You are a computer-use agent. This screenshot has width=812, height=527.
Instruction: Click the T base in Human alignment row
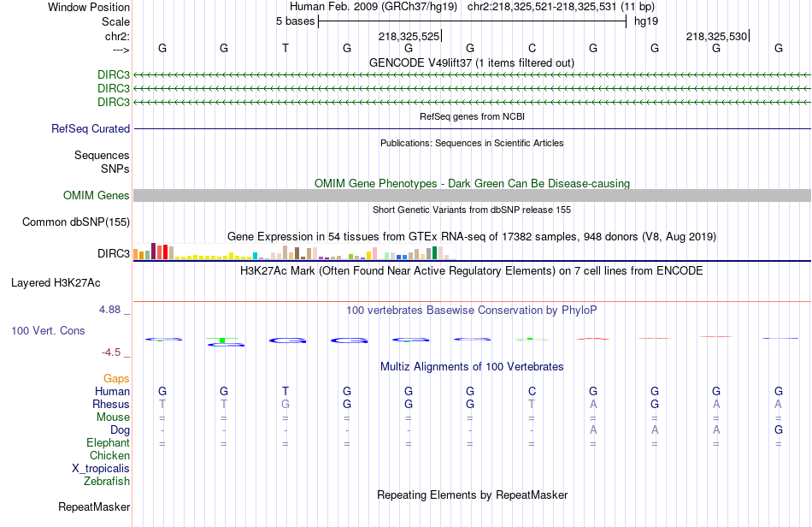(285, 391)
